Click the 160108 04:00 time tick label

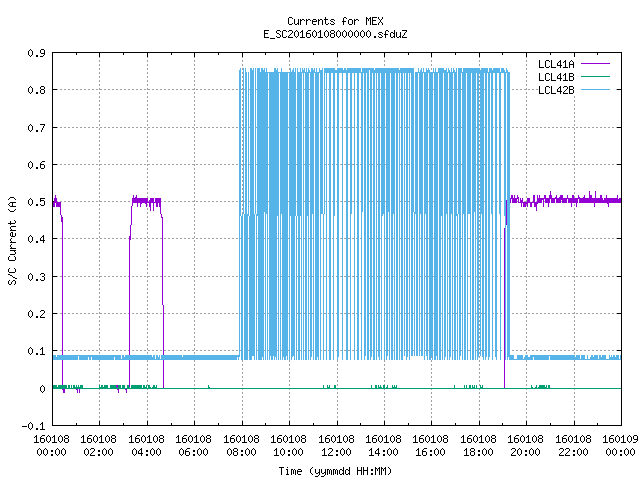coord(147,446)
